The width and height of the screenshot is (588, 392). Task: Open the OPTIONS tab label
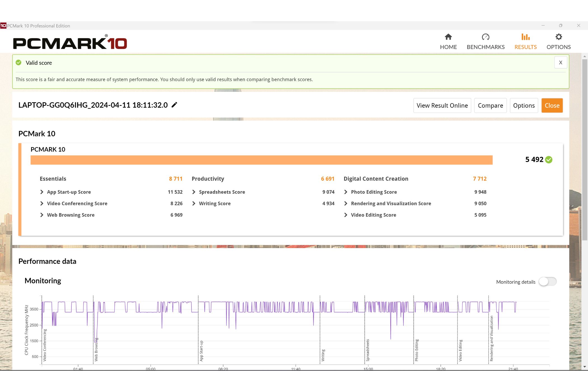click(559, 47)
